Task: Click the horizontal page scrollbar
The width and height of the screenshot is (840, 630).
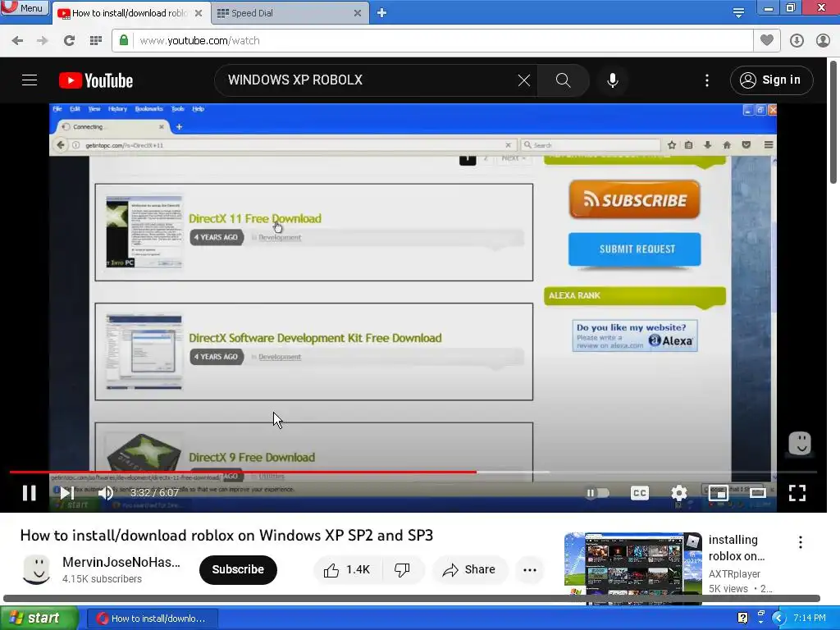Action: 412,598
